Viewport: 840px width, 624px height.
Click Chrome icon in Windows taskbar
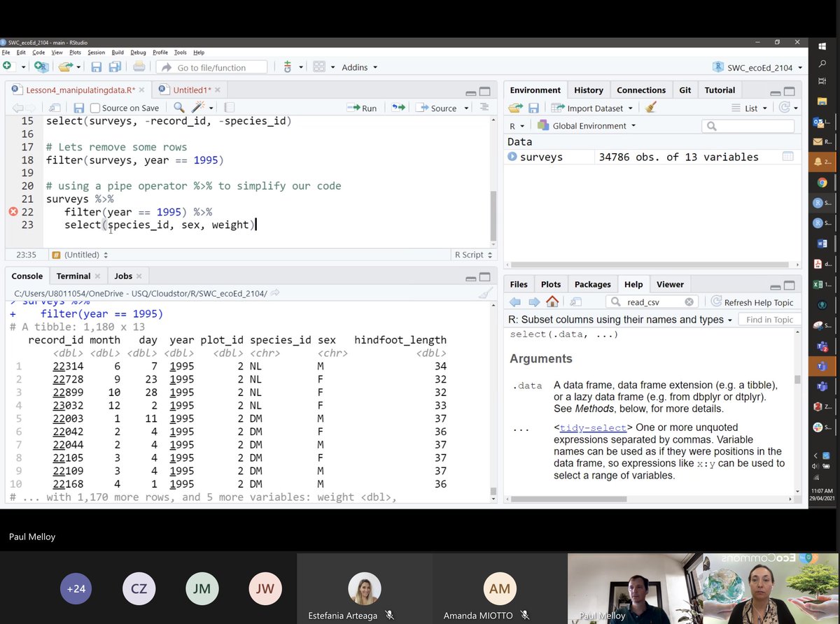point(822,183)
